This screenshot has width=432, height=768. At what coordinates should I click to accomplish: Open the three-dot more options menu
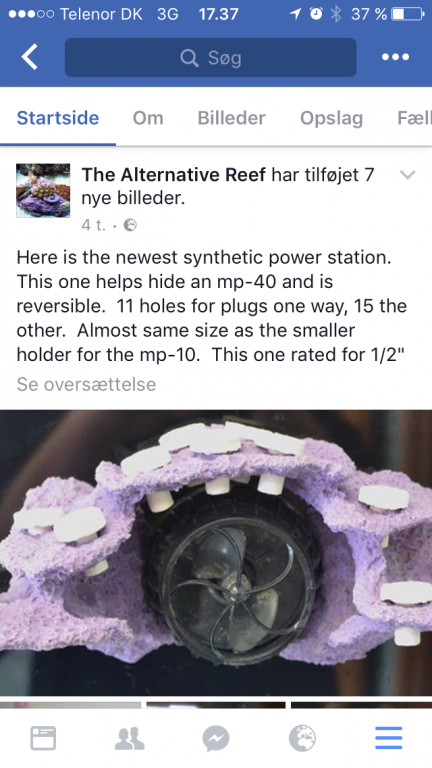395,57
